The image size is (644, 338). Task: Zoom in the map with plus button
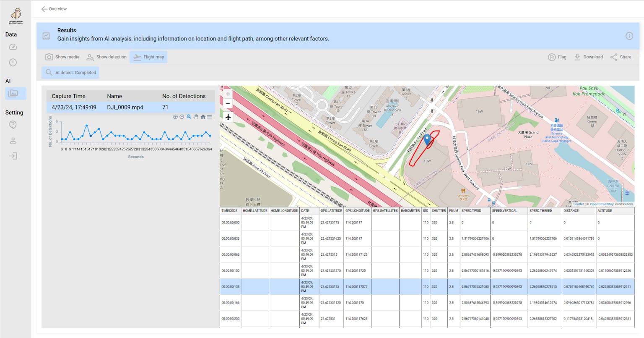[x=228, y=94]
